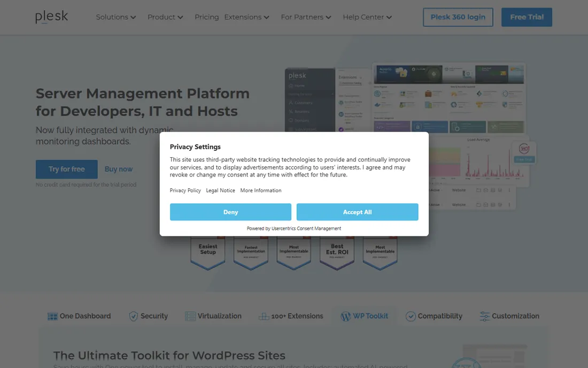Click the Server Management Platform headline
This screenshot has height=368, width=588.
(143, 102)
